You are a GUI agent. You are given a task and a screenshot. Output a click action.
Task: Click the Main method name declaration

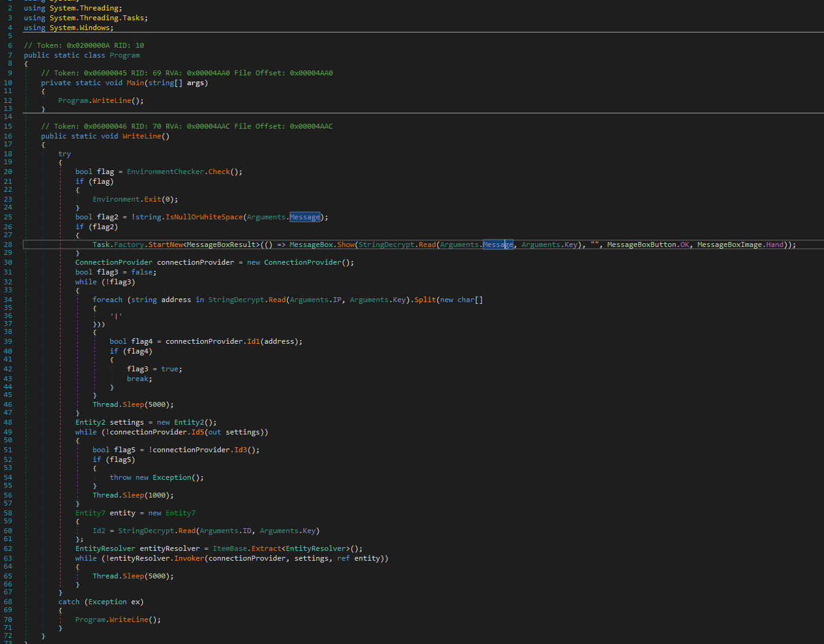point(135,83)
